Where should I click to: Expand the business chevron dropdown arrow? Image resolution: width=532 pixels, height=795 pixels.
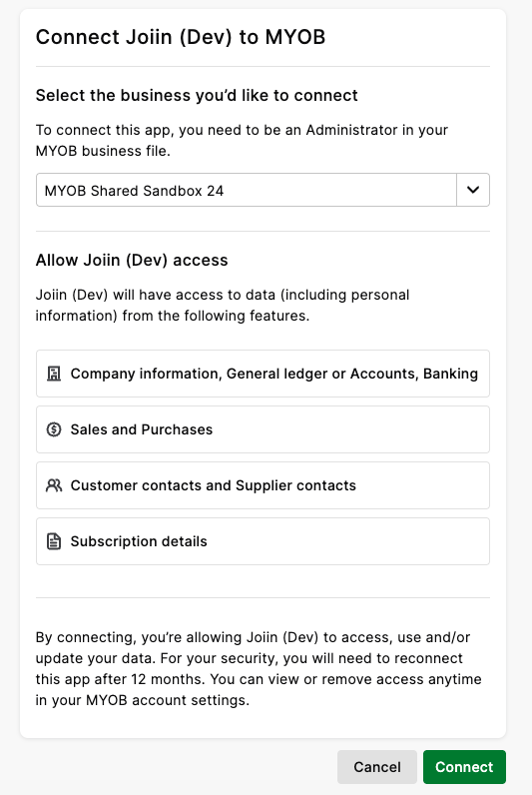tap(473, 190)
